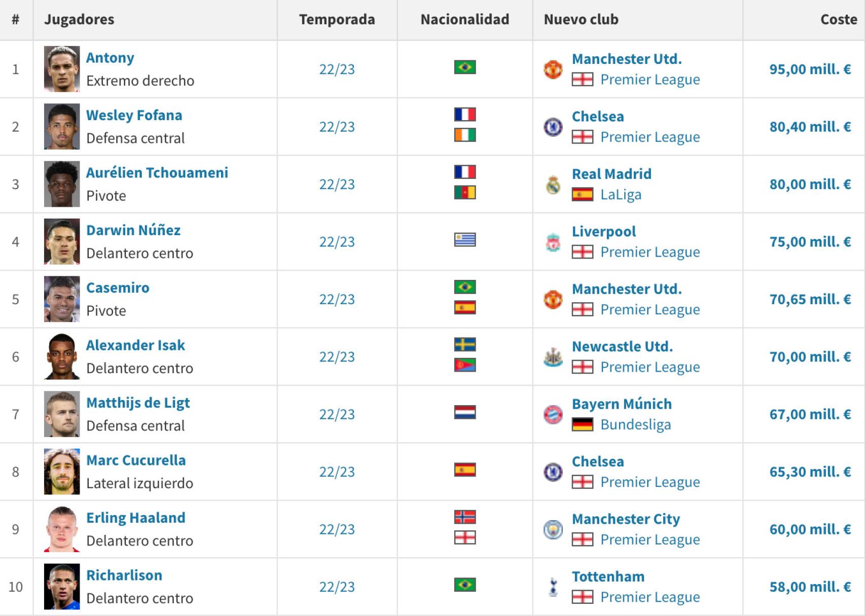Image resolution: width=865 pixels, height=616 pixels.
Task: Open Aurélien Tchouameni player link
Action: [157, 173]
